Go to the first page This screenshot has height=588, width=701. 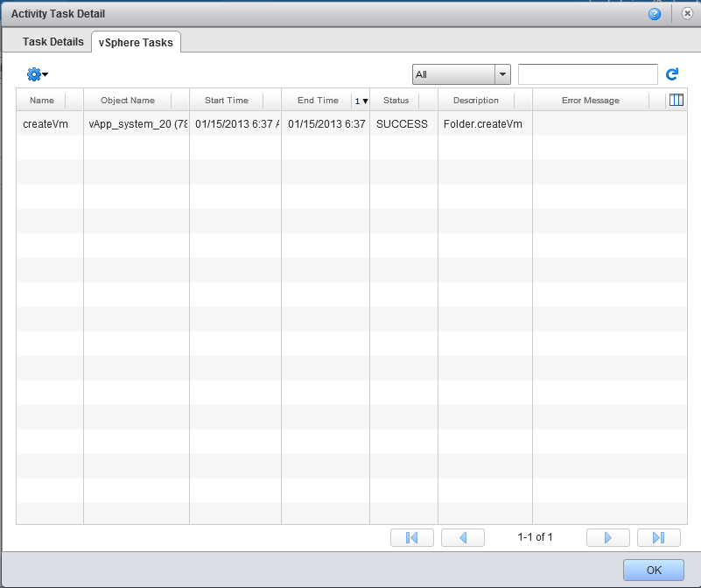pos(411,537)
